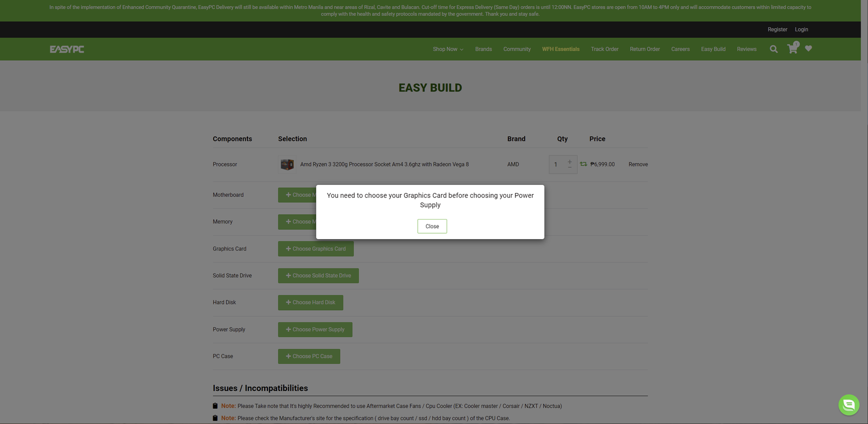This screenshot has width=868, height=424.
Task: Click Choose Power Supply button
Action: click(315, 330)
